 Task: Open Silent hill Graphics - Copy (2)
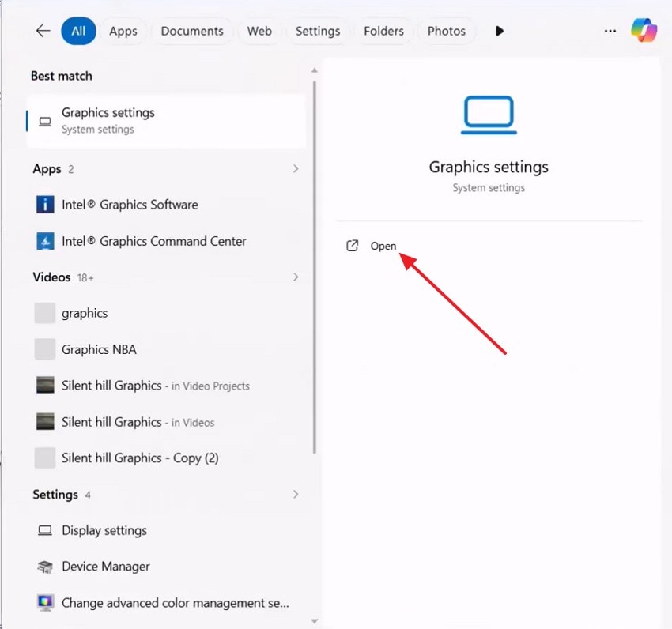point(166,458)
